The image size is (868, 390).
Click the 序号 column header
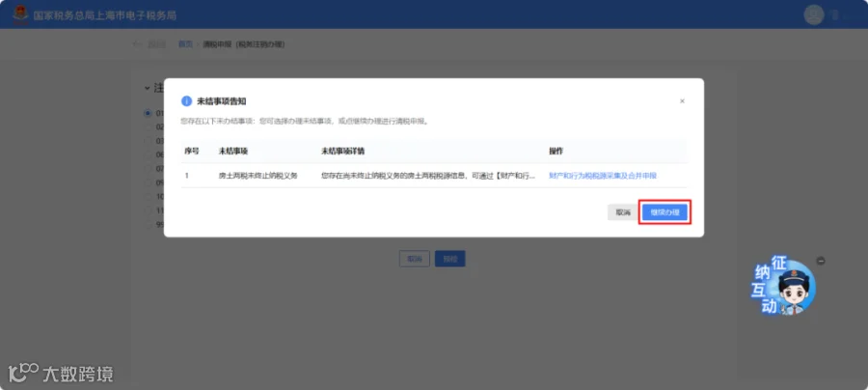pyautogui.click(x=192, y=151)
